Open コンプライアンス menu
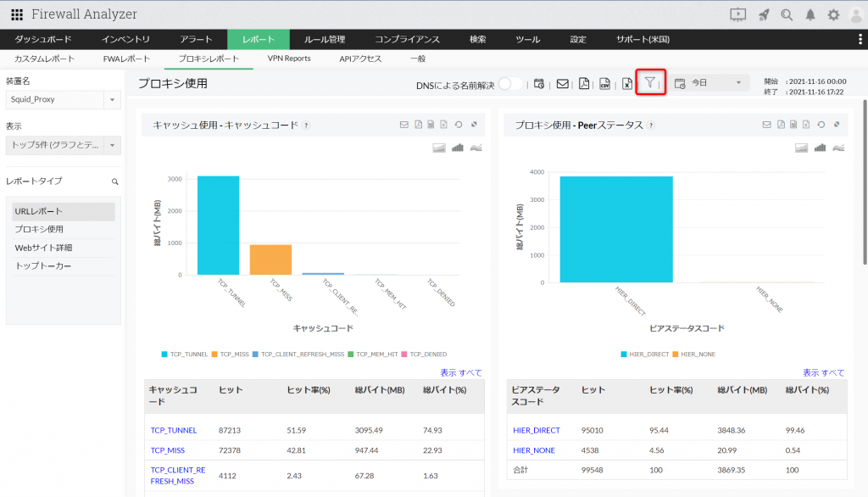This screenshot has width=868, height=497. click(x=407, y=39)
